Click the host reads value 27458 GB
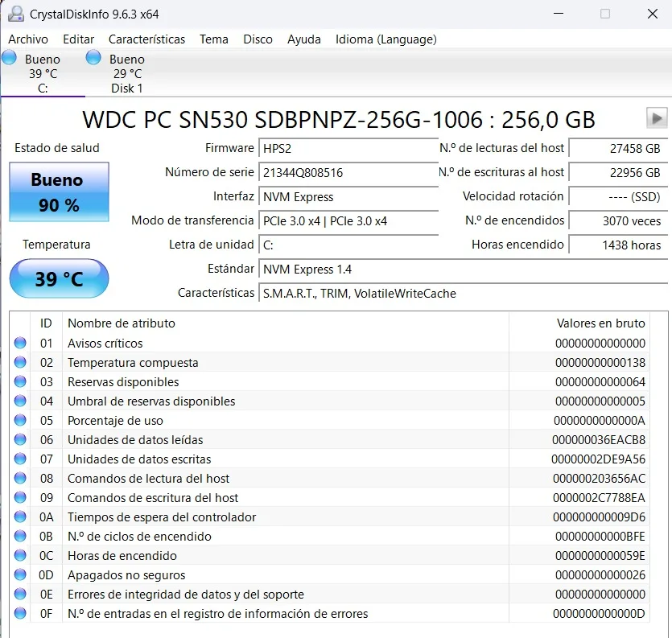 coord(618,149)
